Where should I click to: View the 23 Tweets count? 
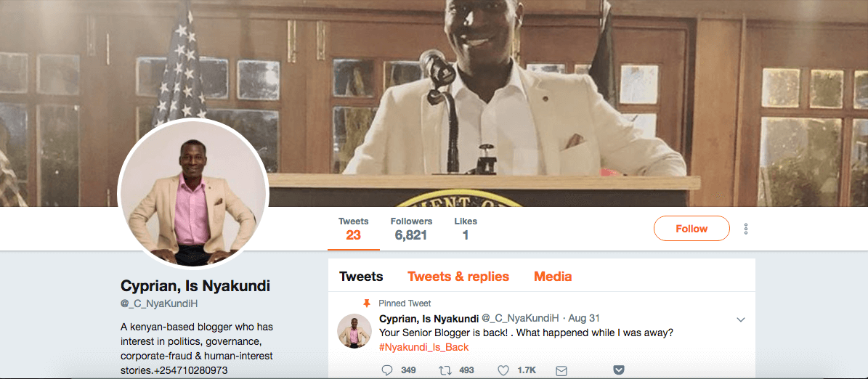pos(354,229)
